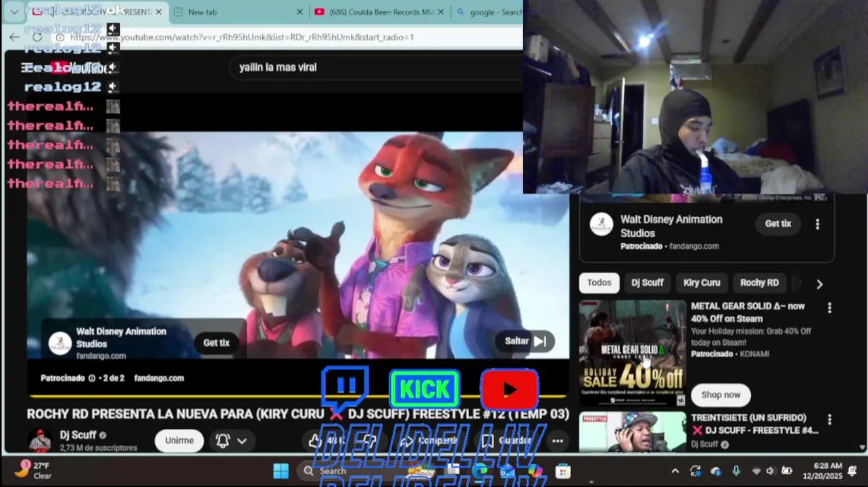Open the three-dot more actions under the video
This screenshot has width=868, height=487.
(557, 441)
